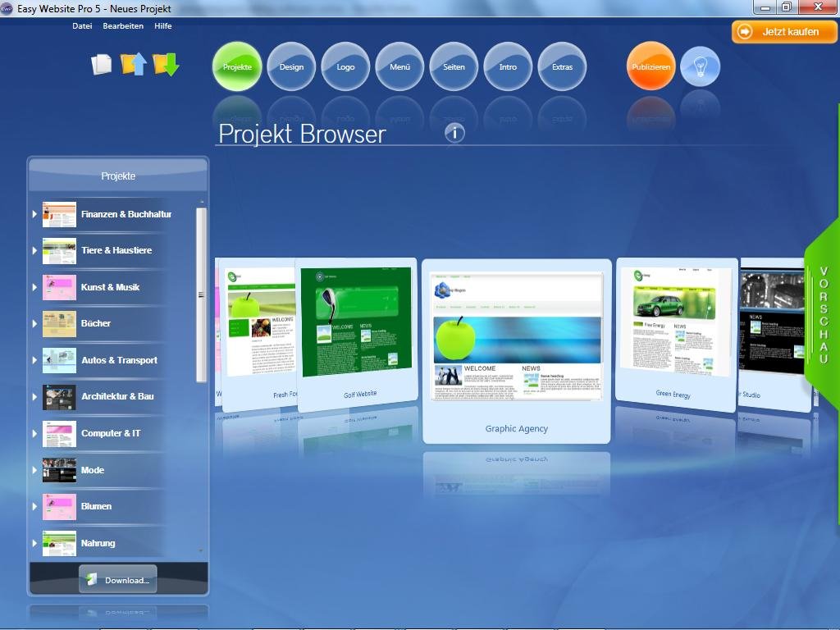The height and width of the screenshot is (630, 840).
Task: Open the Hilfe menu
Action: click(x=163, y=25)
